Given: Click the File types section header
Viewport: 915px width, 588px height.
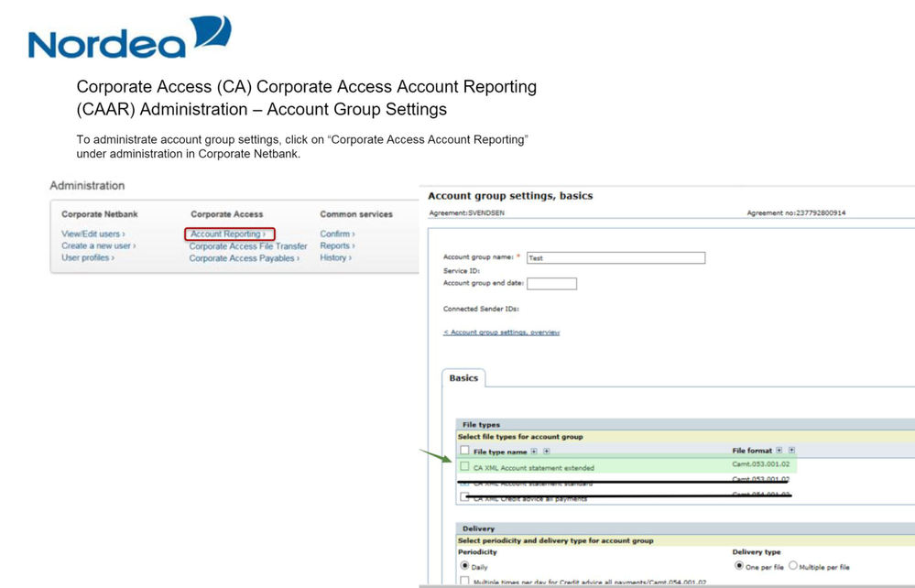Looking at the screenshot, I should 686,425.
